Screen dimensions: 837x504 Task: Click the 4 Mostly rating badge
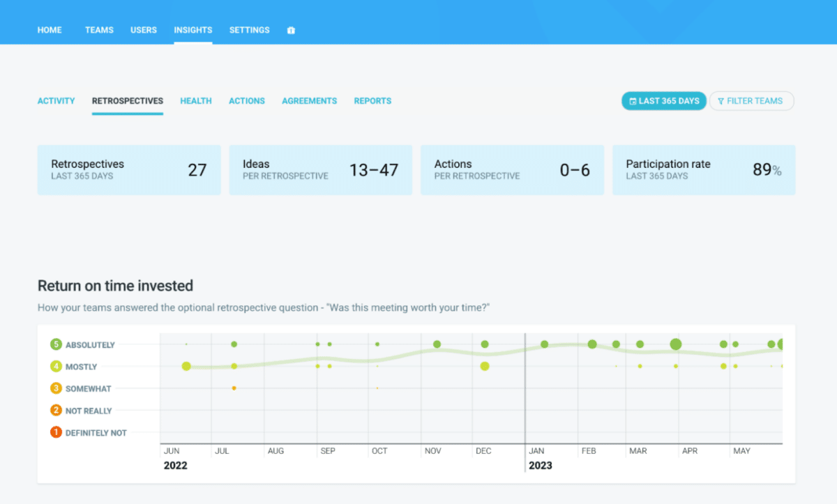click(x=56, y=367)
